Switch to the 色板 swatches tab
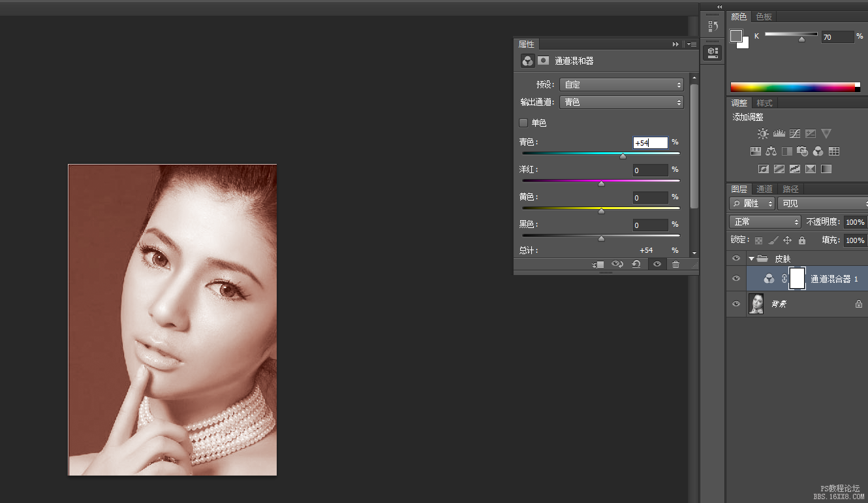The image size is (868, 503). [764, 17]
